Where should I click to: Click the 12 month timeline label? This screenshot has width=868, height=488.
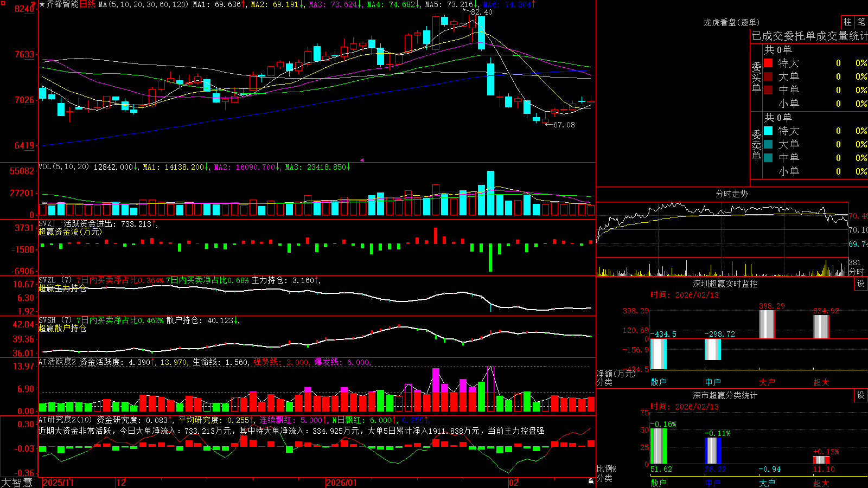coord(121,483)
